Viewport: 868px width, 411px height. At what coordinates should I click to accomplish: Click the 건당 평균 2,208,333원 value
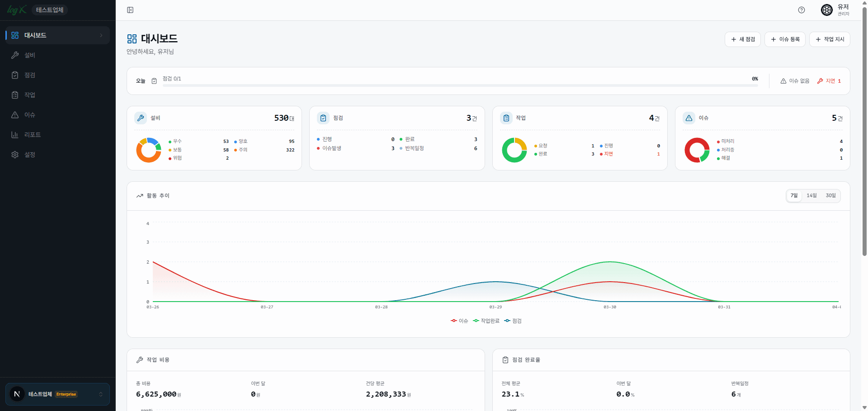[x=388, y=394]
